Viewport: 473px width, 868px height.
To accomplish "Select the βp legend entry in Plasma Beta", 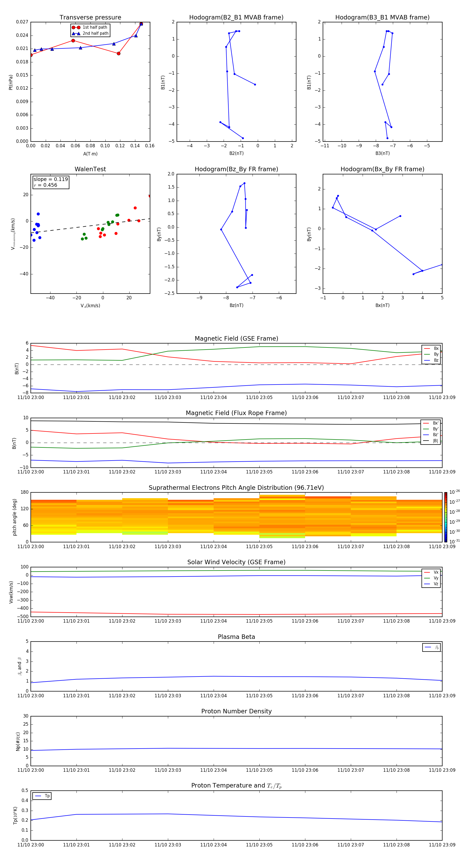I will coord(431,647).
